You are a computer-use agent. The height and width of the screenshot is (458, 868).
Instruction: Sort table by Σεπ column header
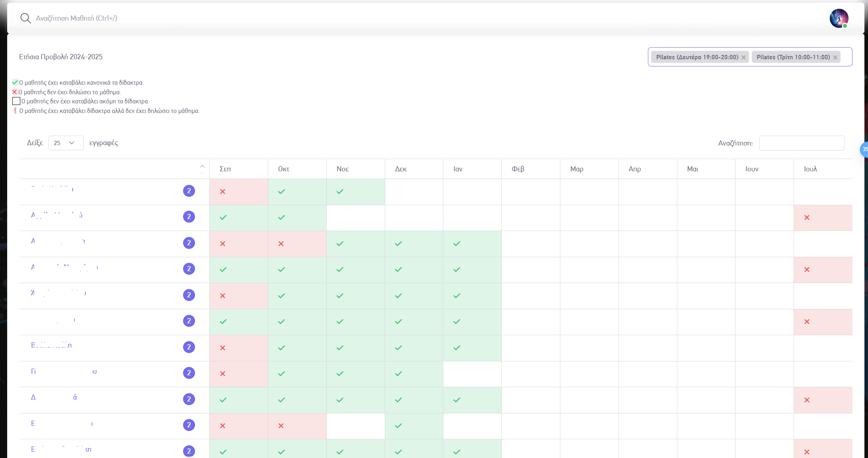pyautogui.click(x=225, y=169)
